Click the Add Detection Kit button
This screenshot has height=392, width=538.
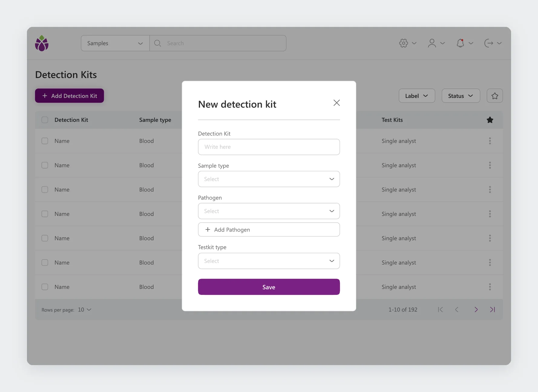69,96
